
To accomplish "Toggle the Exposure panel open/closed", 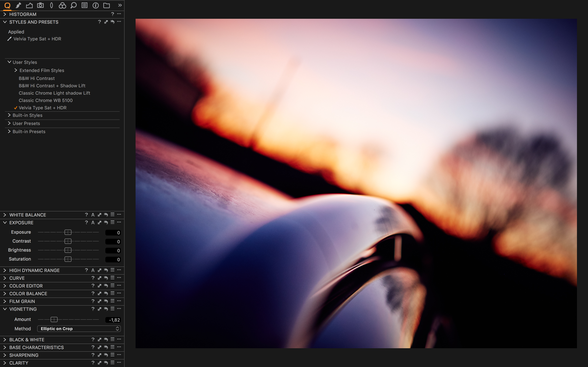I will point(5,222).
